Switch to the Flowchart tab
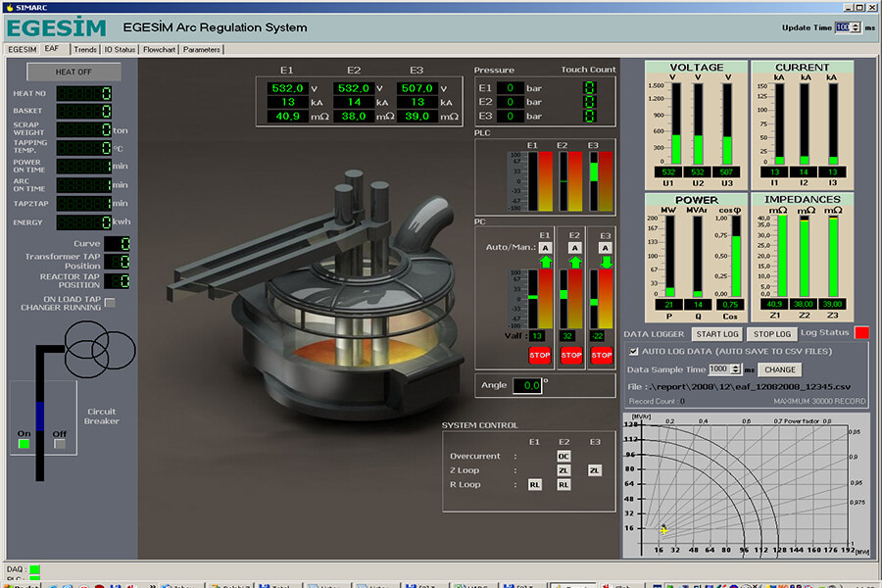This screenshot has height=588, width=882. 159,50
